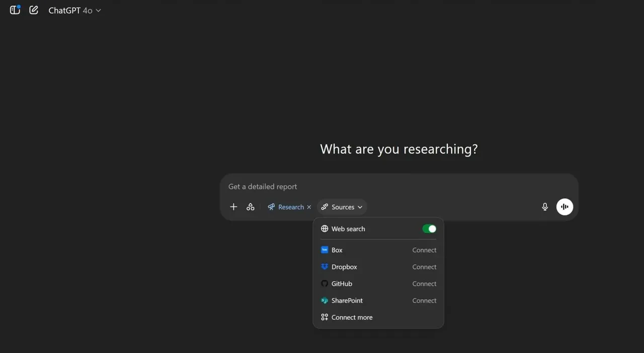
Task: Open the sidebar panel icon
Action: coord(15,10)
